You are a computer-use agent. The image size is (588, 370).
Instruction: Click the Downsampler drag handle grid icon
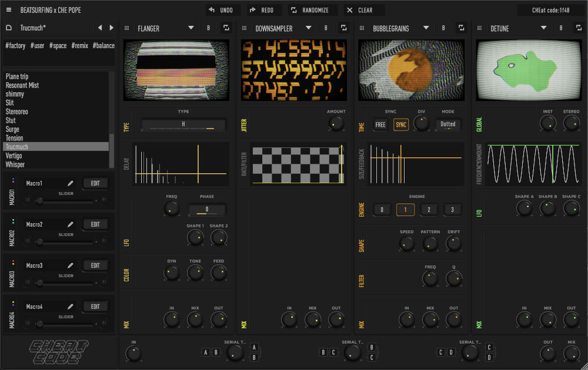click(245, 28)
